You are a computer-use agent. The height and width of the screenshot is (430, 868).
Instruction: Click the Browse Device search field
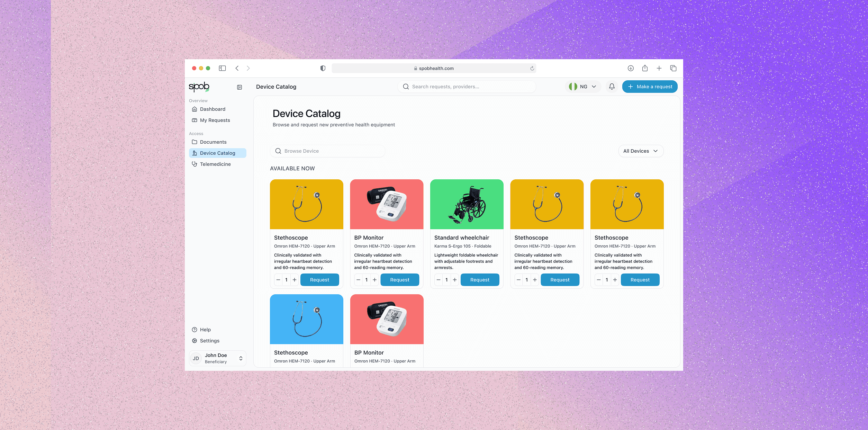(x=327, y=151)
